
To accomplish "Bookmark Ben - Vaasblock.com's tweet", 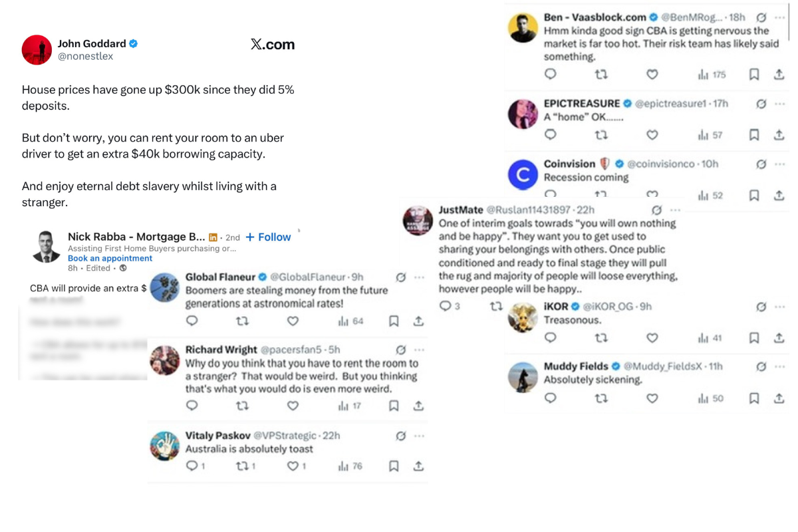I will pos(754,74).
